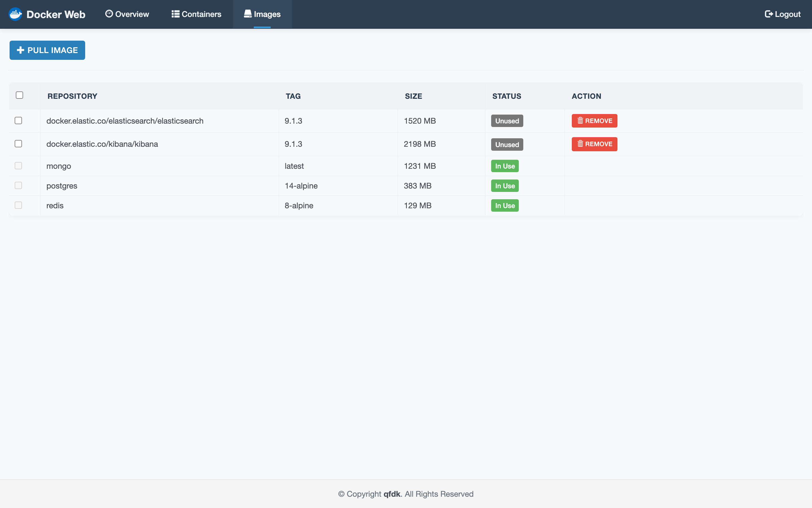Click the redis repository name
Image resolution: width=812 pixels, height=508 pixels.
coord(55,206)
